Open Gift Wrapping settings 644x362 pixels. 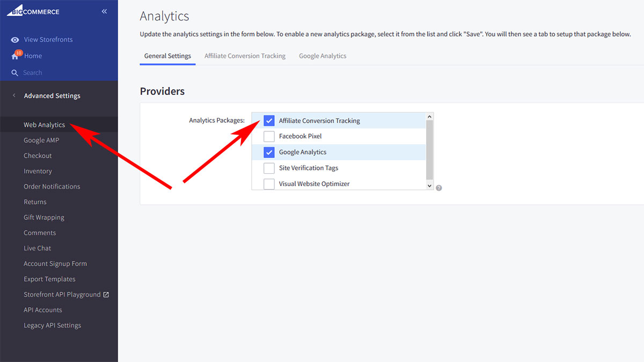tap(43, 218)
